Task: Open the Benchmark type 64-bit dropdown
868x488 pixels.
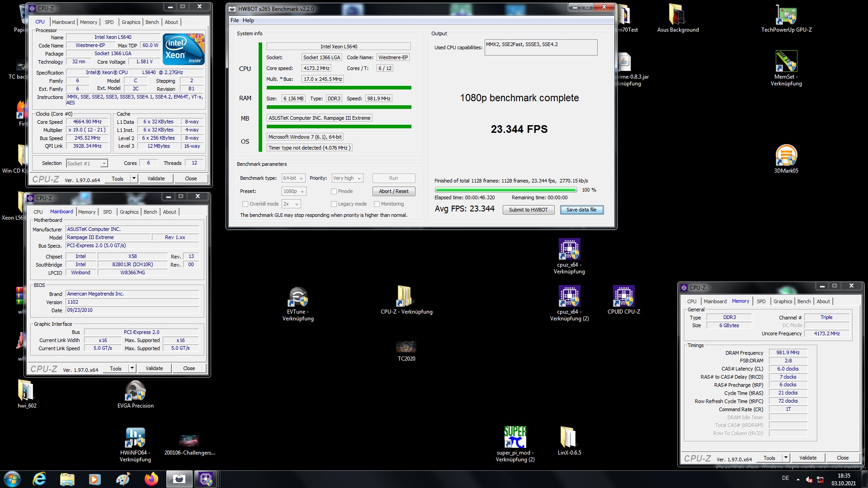Action: click(x=293, y=178)
